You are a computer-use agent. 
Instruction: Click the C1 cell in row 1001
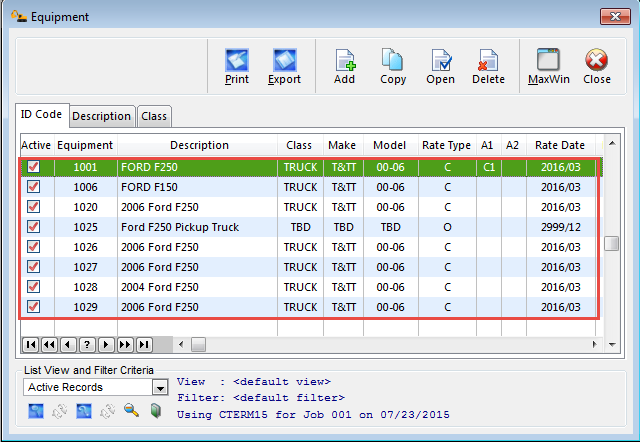(489, 167)
